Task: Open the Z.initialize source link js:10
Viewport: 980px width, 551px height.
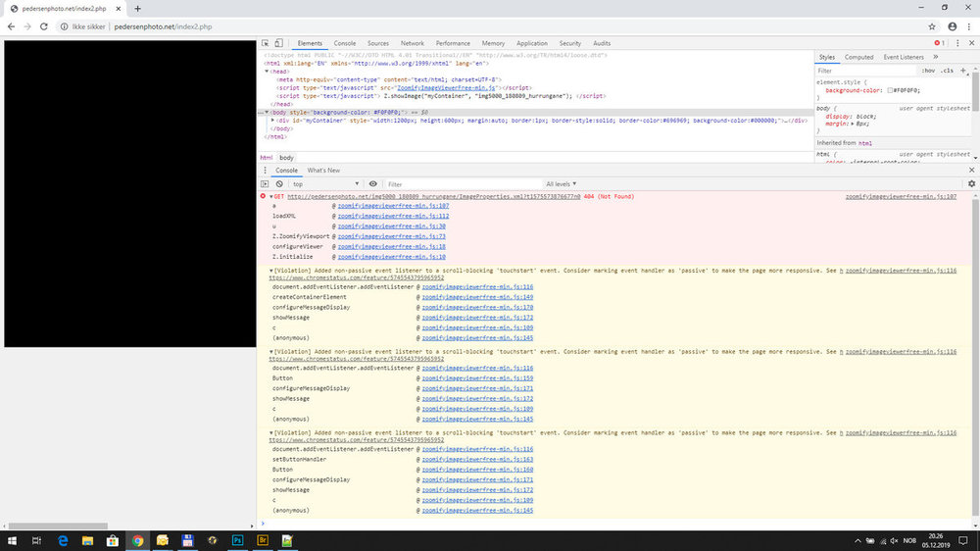Action: tap(391, 257)
